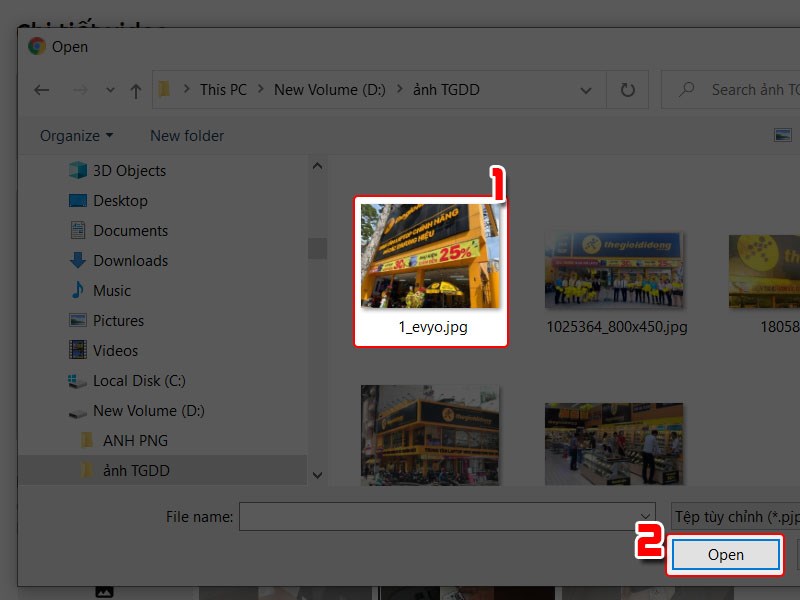Select the 1_evyo.jpg thumbnail
This screenshot has width=800, height=600.
430,256
